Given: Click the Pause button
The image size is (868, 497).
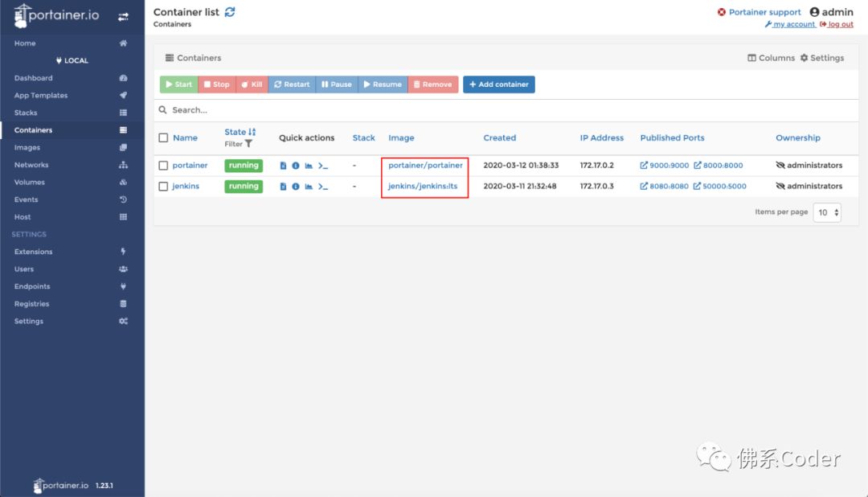Looking at the screenshot, I should coord(337,84).
